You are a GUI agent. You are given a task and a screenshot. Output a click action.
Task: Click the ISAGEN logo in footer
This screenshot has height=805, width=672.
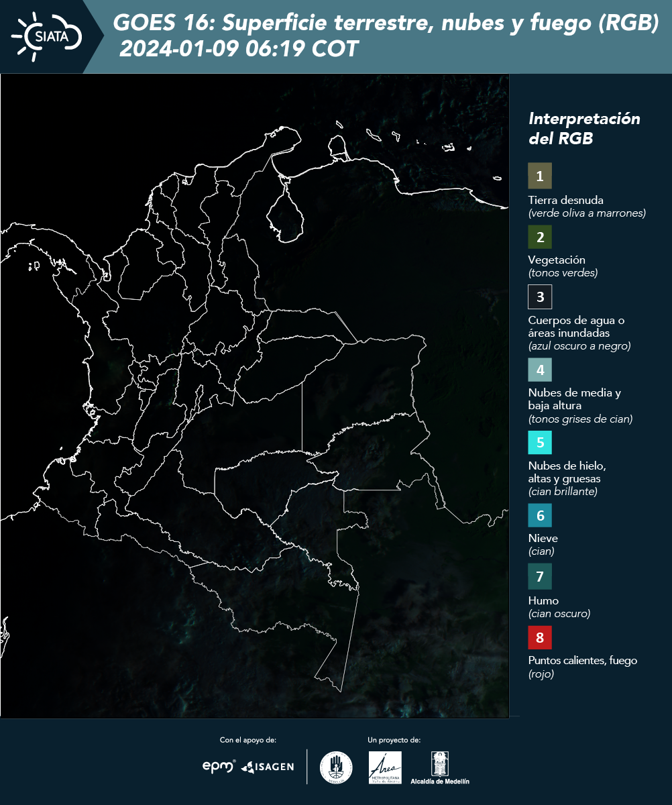pos(268,766)
